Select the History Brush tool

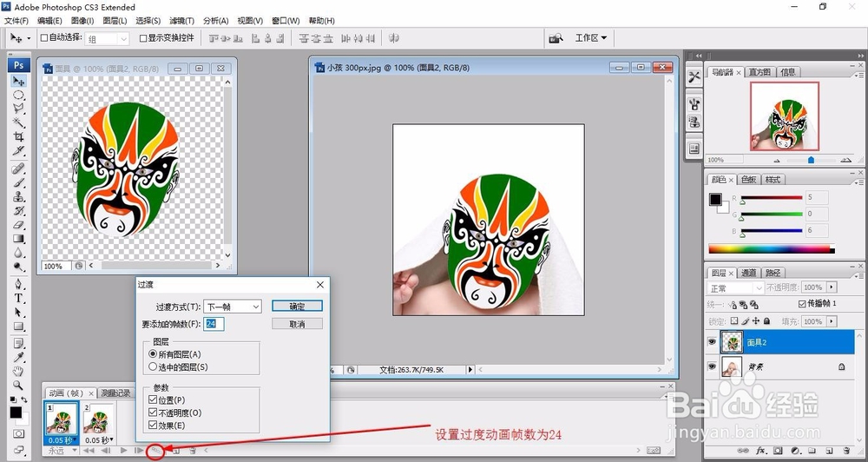click(x=18, y=211)
